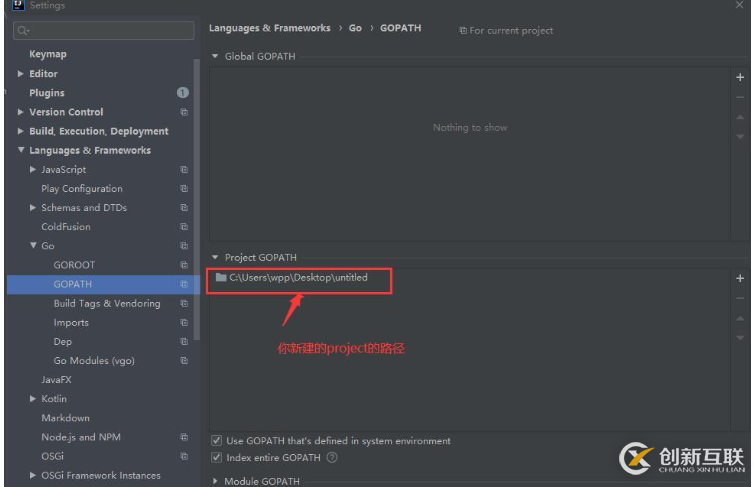Click the project-level icon next to Version Control
This screenshot has width=754, height=487.
click(184, 112)
